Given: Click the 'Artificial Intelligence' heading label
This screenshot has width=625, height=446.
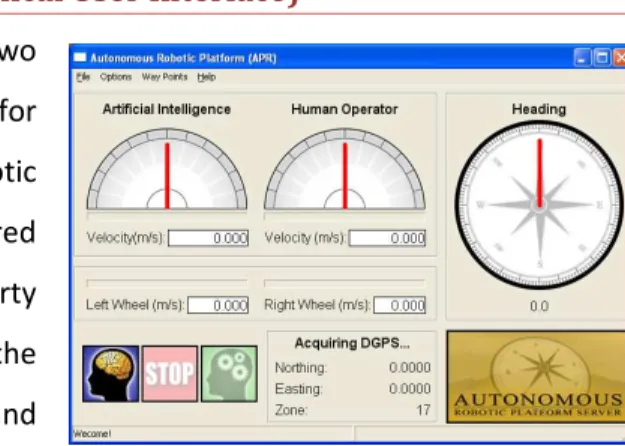Looking at the screenshot, I should [x=167, y=109].
